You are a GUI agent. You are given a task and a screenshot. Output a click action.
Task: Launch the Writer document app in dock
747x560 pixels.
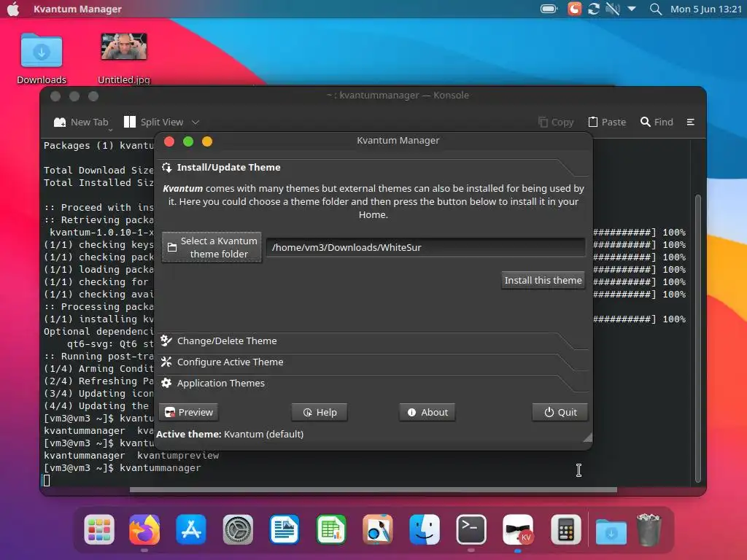click(285, 529)
